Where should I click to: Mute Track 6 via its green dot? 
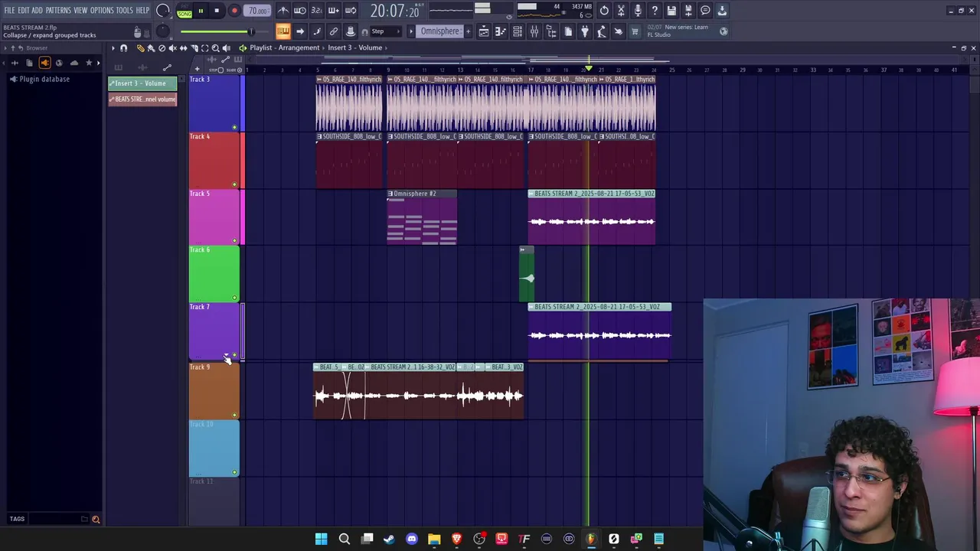tap(234, 297)
